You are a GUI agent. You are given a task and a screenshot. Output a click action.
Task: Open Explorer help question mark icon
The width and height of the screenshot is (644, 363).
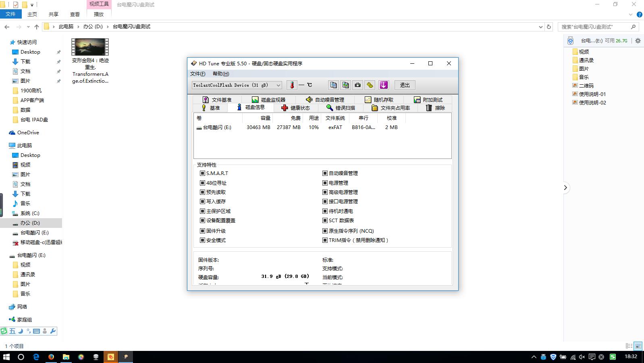coord(639,15)
